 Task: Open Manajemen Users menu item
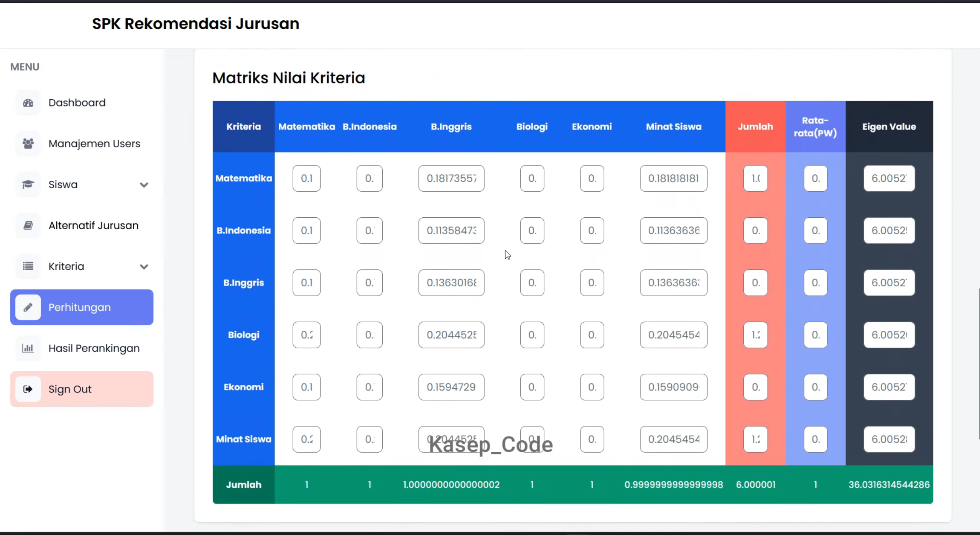(82, 144)
